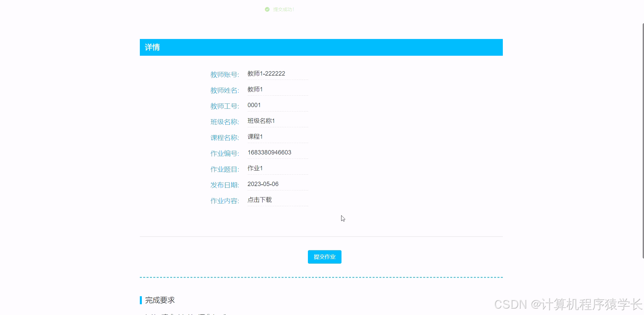The height and width of the screenshot is (315, 644).
Task: Click the teacher ID value 0001
Action: (x=254, y=105)
